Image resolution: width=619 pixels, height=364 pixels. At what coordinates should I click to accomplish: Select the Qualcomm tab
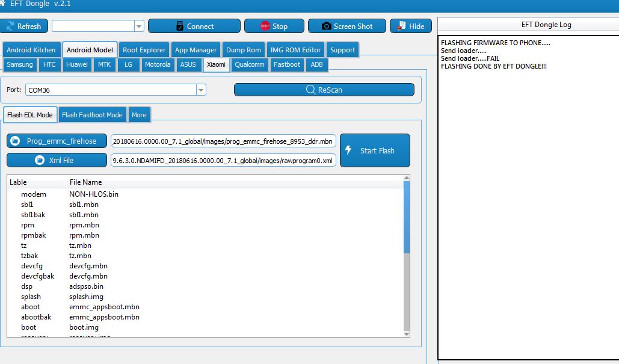(250, 64)
